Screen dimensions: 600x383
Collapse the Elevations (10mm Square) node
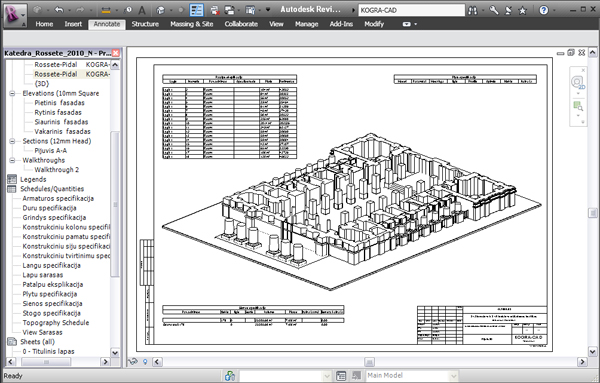tap(12, 93)
